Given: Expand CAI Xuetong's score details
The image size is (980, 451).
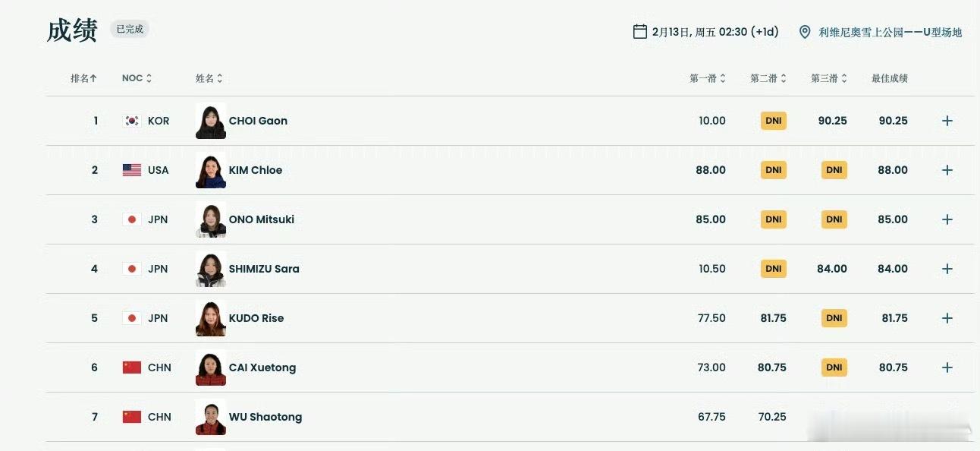Looking at the screenshot, I should pyautogui.click(x=947, y=367).
